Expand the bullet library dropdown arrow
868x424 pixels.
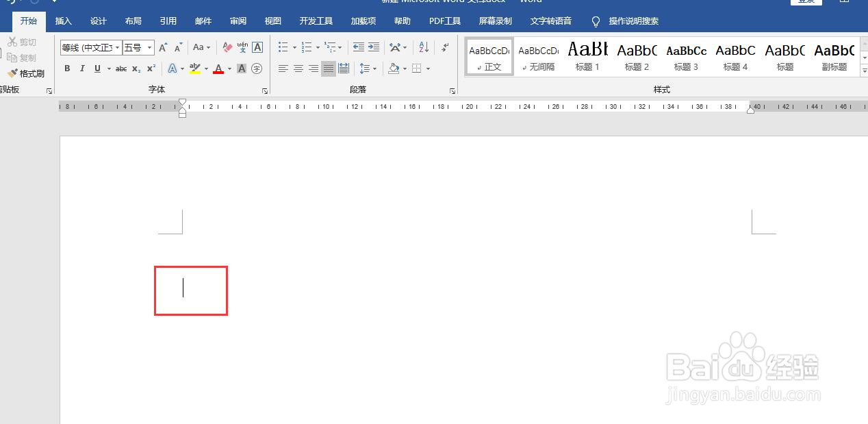click(294, 47)
